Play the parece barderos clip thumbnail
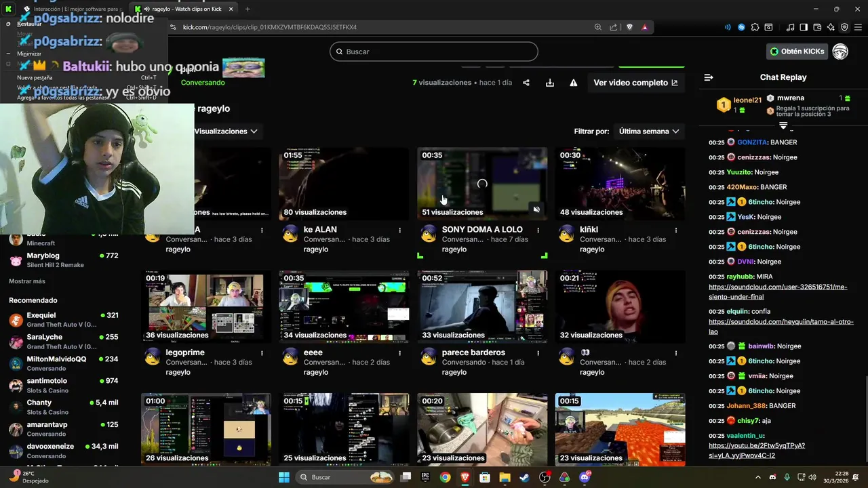Viewport: 868px width, 488px height. 482,307
